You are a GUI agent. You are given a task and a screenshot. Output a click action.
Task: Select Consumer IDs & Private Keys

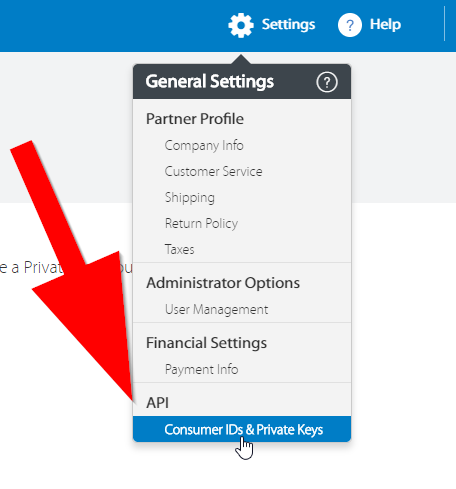pyautogui.click(x=242, y=429)
